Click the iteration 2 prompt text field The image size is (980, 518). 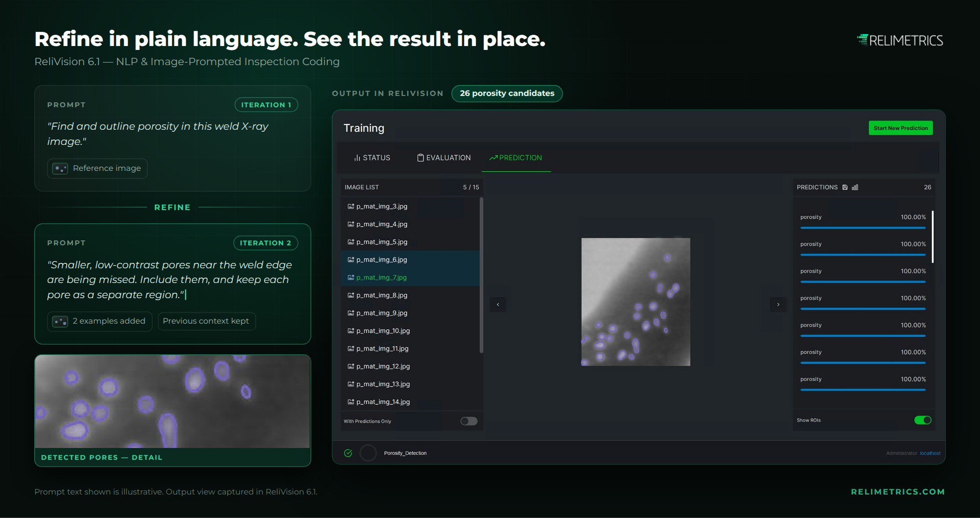point(170,280)
